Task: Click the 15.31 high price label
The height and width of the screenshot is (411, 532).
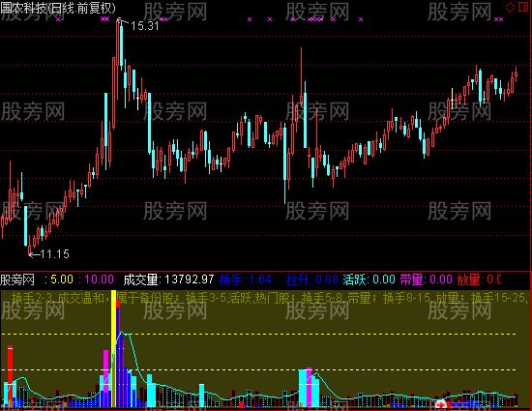Action: 145,26
